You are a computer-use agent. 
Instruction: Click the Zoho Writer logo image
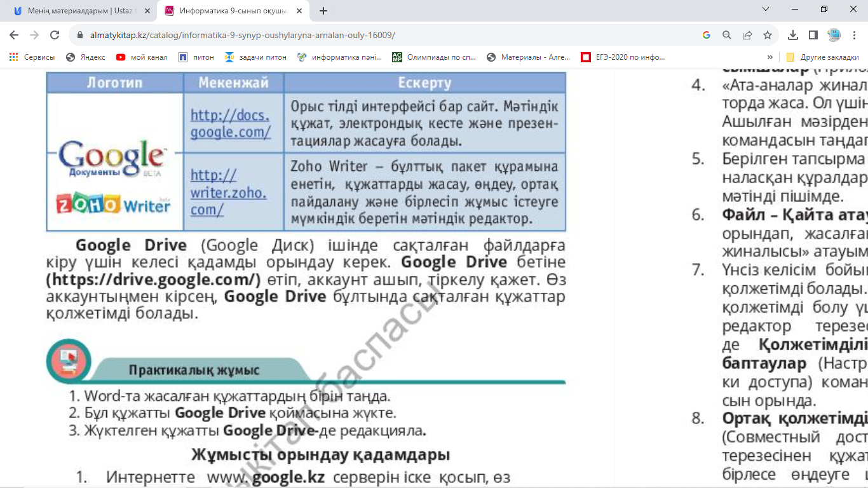tap(114, 203)
